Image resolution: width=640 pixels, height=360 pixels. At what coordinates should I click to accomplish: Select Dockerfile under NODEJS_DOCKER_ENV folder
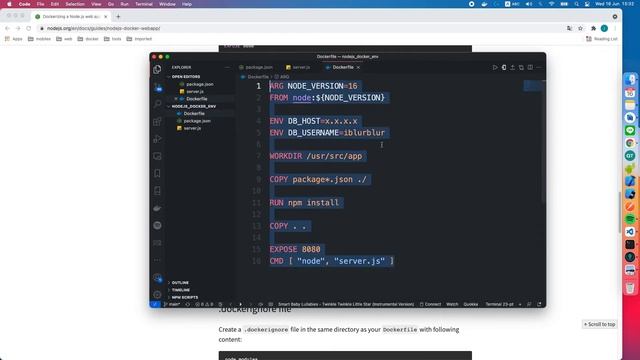click(x=194, y=113)
